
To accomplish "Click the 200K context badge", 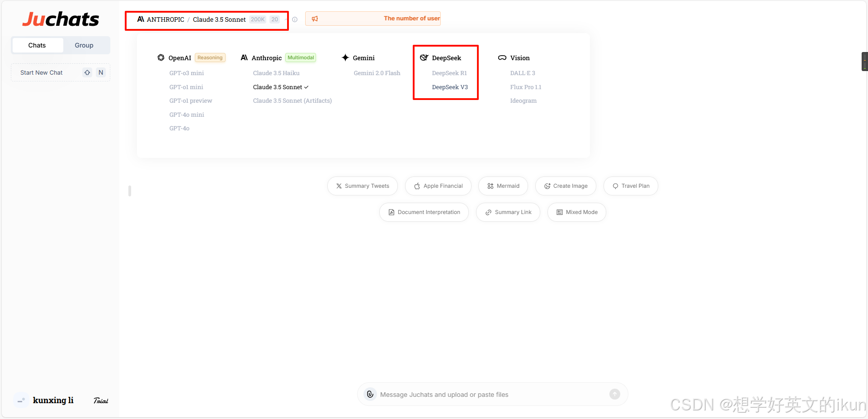I will [x=258, y=19].
